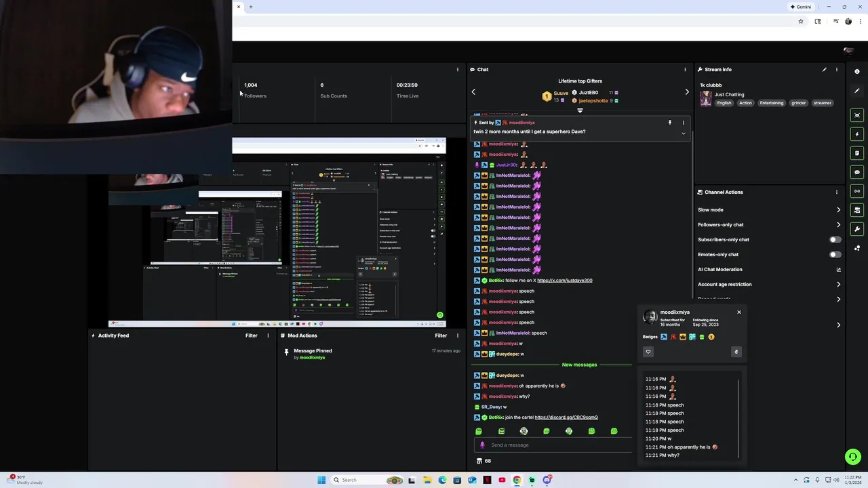868x488 pixels.
Task: Open the discord.gg link in chat
Action: (566, 418)
